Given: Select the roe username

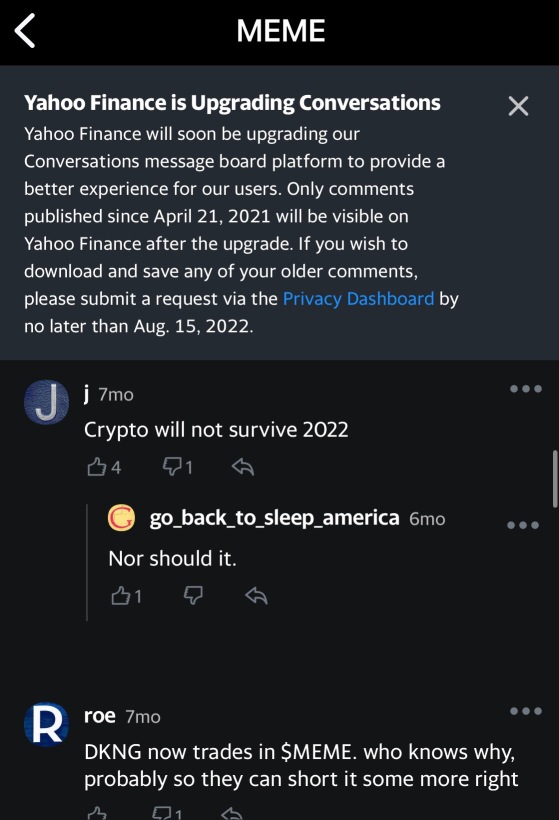Looking at the screenshot, I should pos(99,715).
